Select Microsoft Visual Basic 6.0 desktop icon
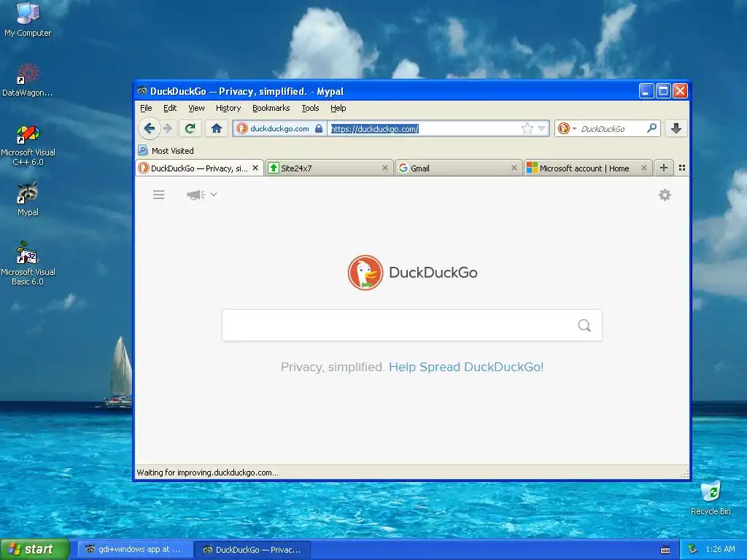The image size is (747, 560). pos(28,264)
